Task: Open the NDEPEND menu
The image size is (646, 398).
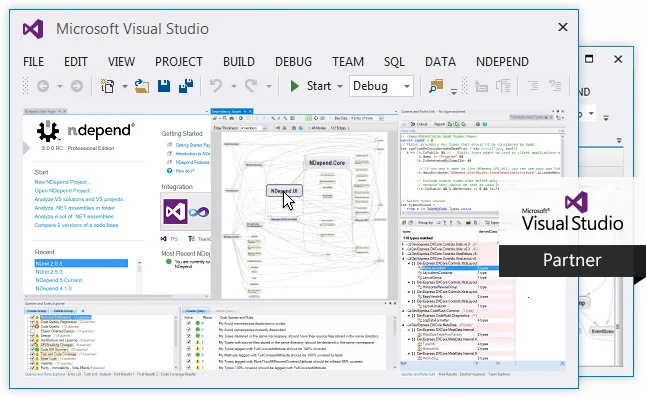Action: click(502, 62)
